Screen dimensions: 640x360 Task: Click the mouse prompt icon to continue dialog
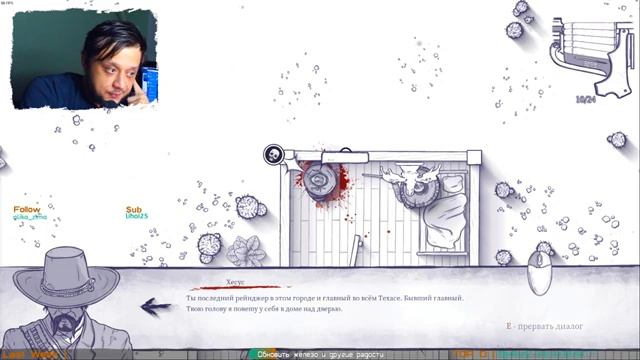(x=540, y=273)
